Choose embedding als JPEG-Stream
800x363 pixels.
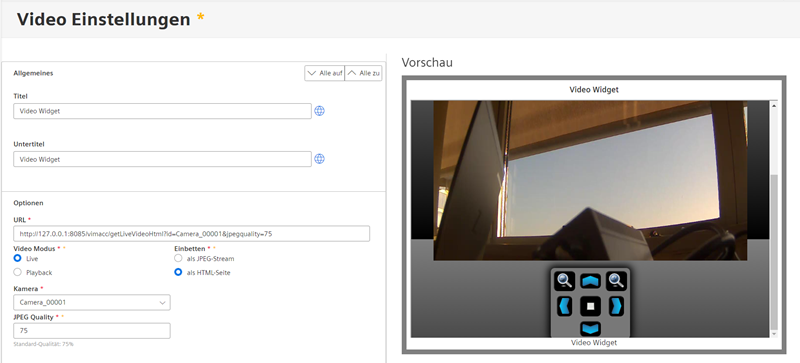coord(178,258)
